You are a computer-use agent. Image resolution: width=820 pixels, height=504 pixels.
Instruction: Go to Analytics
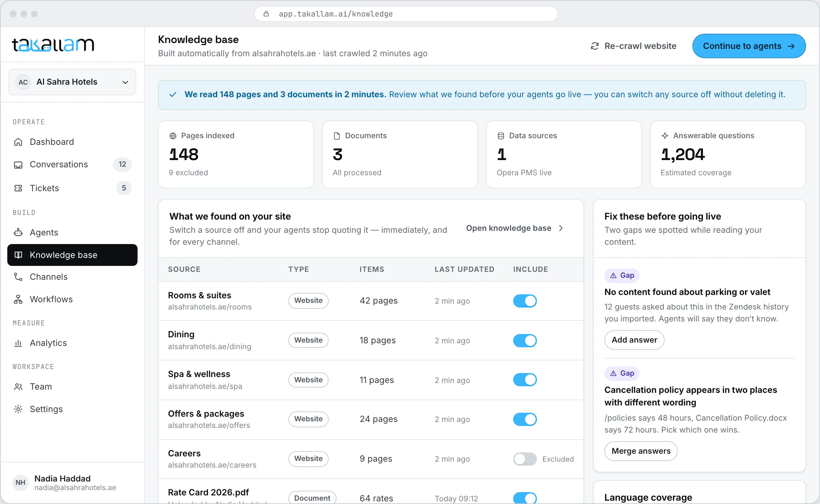[x=72, y=343]
